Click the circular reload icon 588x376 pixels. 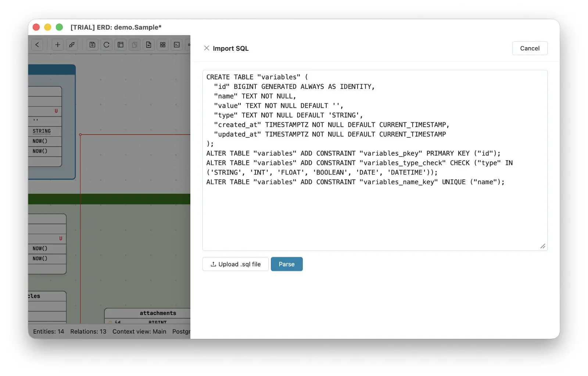pos(107,45)
